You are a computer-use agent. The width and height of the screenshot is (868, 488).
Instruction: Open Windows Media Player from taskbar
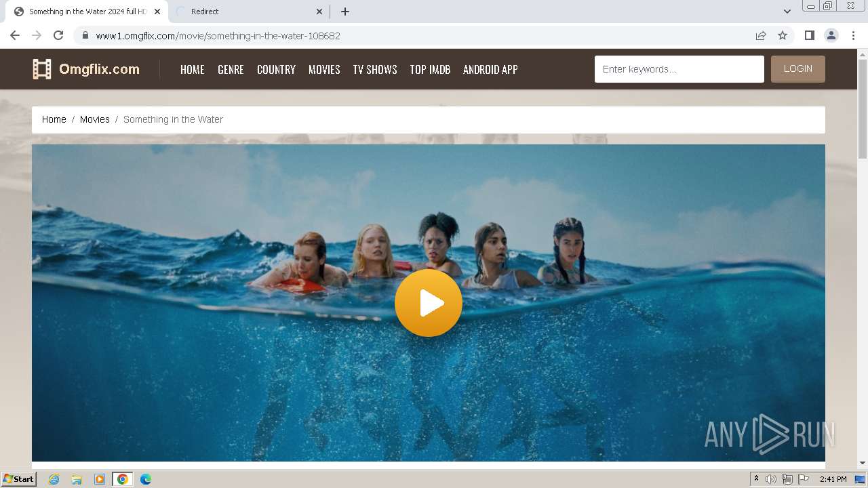click(100, 479)
